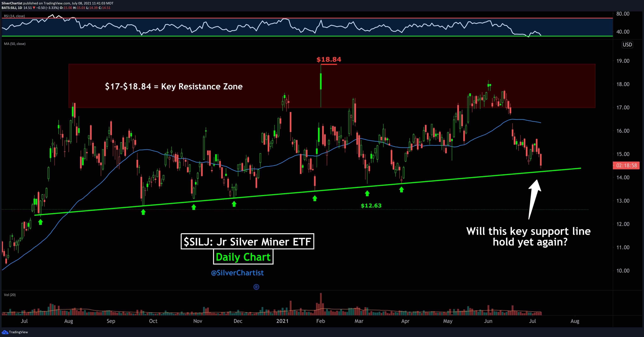
Task: Click the green arrow under October low
Action: [x=143, y=212]
